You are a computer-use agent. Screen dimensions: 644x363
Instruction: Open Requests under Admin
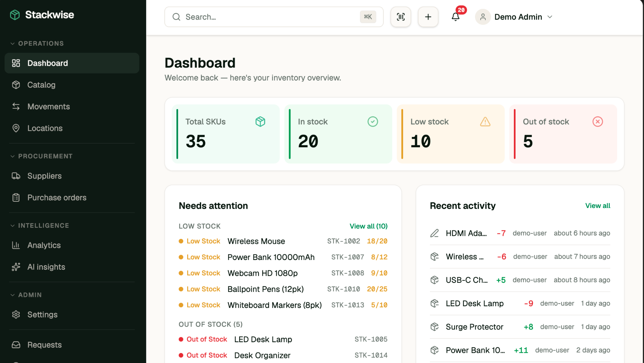click(x=44, y=345)
